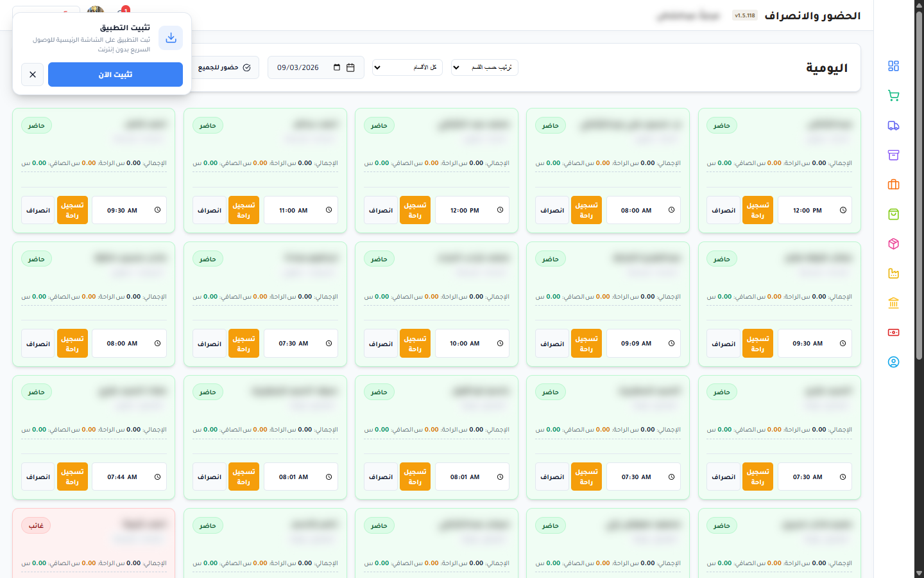Image resolution: width=924 pixels, height=578 pixels.
Task: Click the clock icon in the 10:00 AM field
Action: [x=500, y=344]
